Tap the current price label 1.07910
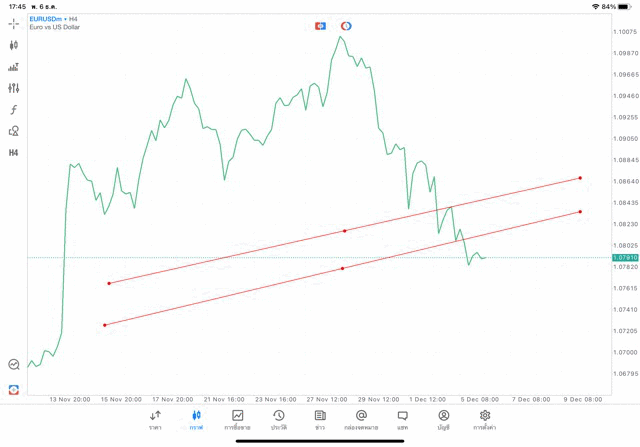640x447 pixels. point(626,258)
